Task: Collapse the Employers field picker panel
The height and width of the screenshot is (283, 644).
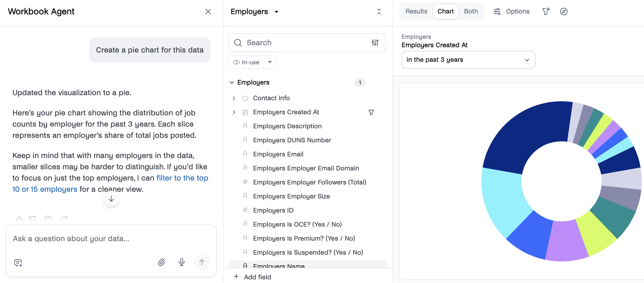Action: [x=379, y=12]
